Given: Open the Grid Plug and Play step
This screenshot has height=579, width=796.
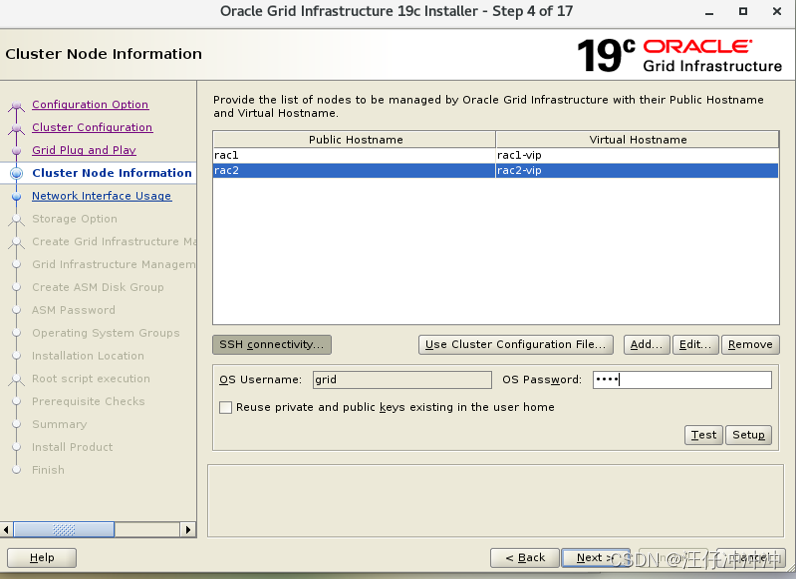Looking at the screenshot, I should point(84,150).
